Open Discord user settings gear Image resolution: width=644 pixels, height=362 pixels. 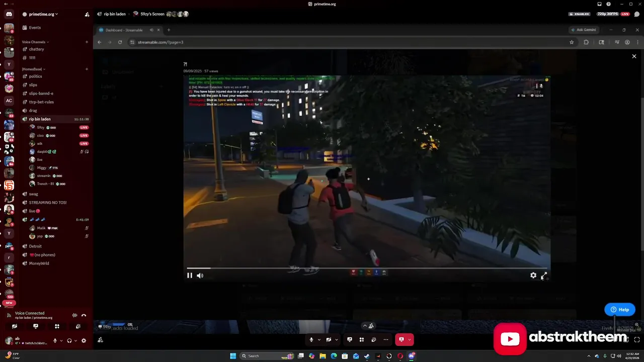click(84, 340)
